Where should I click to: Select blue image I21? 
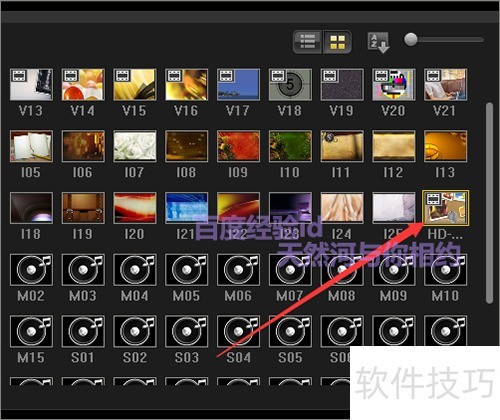tap(186, 208)
